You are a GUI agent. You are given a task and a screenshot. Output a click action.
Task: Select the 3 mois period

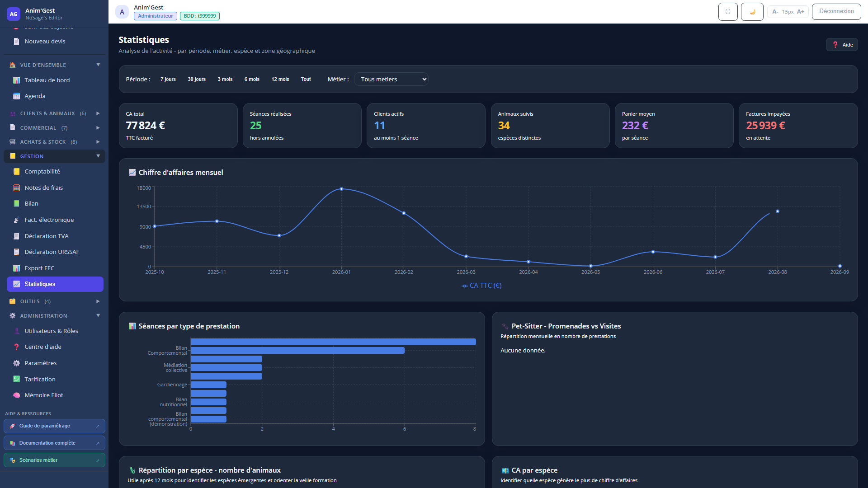tap(225, 80)
